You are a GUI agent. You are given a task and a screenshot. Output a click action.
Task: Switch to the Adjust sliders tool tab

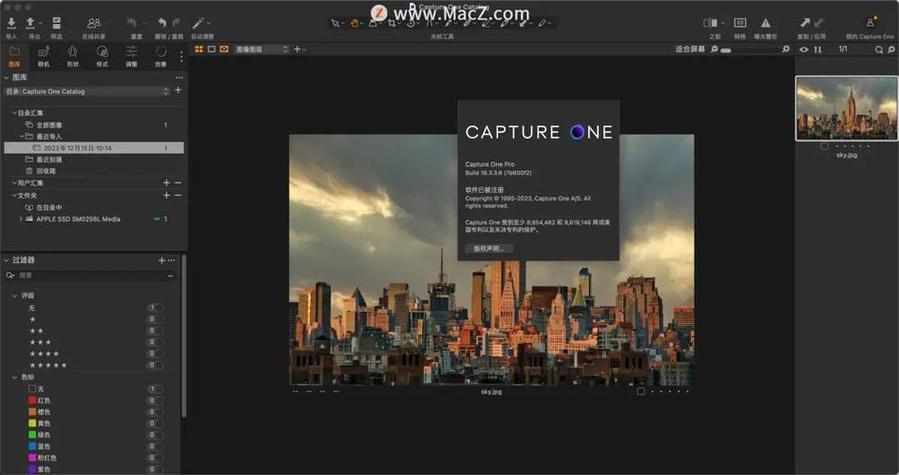pyautogui.click(x=131, y=56)
